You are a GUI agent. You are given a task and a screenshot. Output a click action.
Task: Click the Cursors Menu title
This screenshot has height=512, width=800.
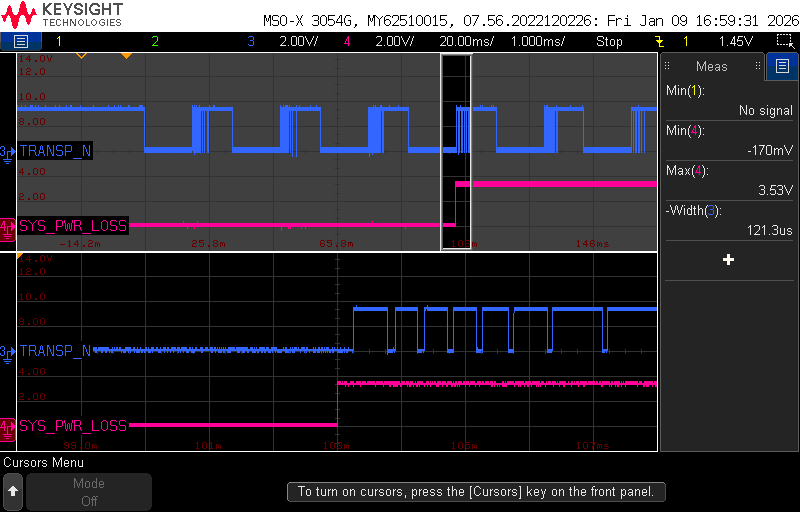[x=43, y=463]
